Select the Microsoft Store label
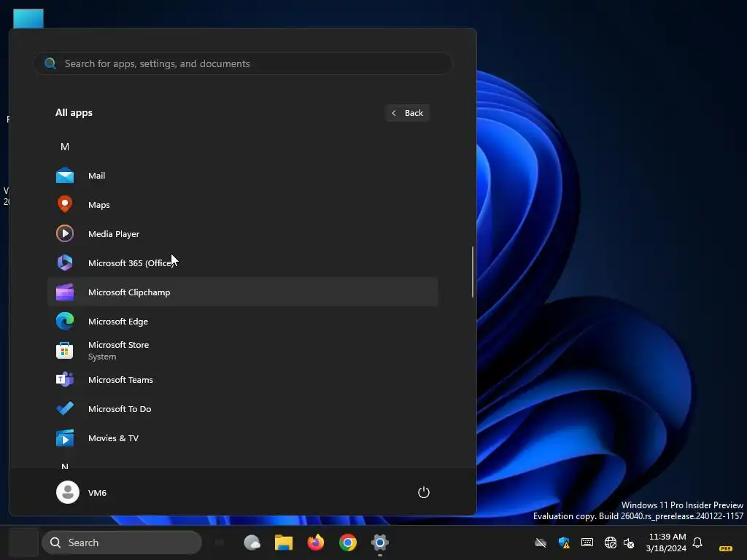The height and width of the screenshot is (560, 747). click(x=119, y=345)
